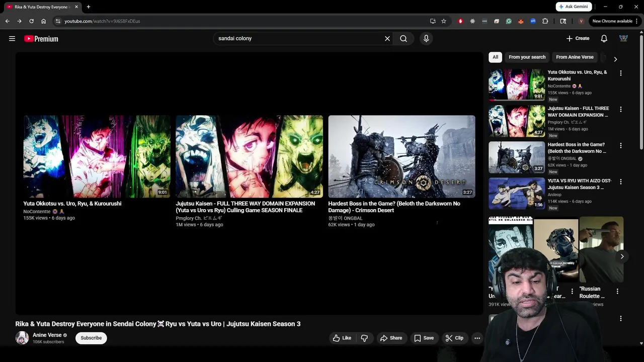The height and width of the screenshot is (362, 644).
Task: Start voice search with the microphone icon
Action: [x=426, y=39]
